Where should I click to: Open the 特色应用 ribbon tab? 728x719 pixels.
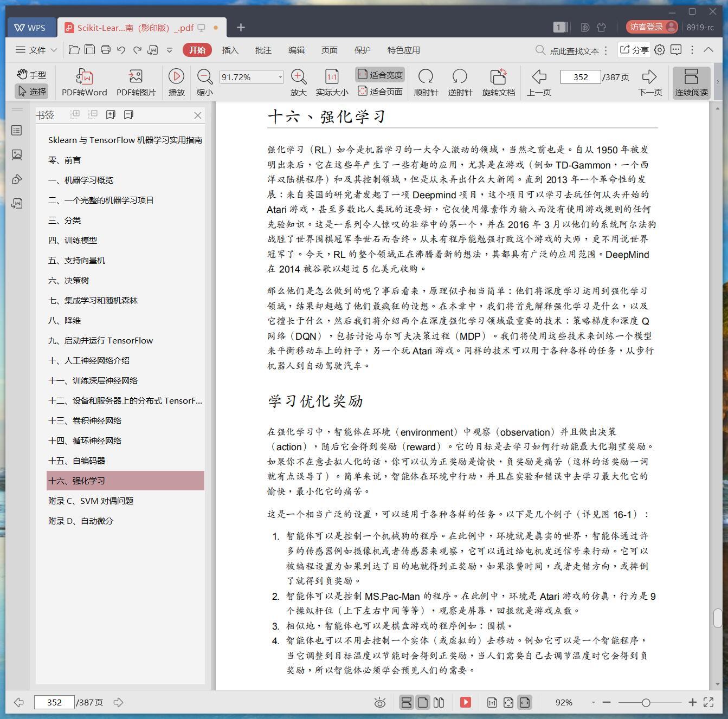point(403,50)
